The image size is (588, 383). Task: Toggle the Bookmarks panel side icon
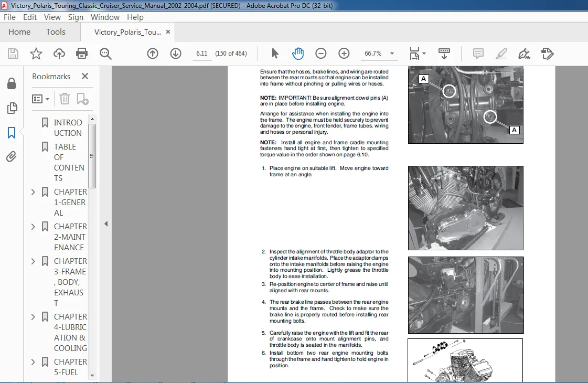point(12,132)
